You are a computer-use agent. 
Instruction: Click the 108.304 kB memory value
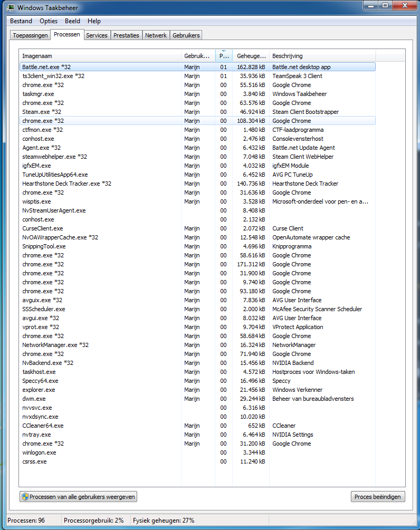[x=251, y=121]
